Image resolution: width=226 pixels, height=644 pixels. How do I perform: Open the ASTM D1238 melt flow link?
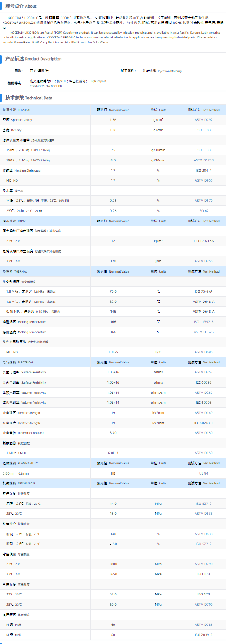pyautogui.click(x=203, y=160)
